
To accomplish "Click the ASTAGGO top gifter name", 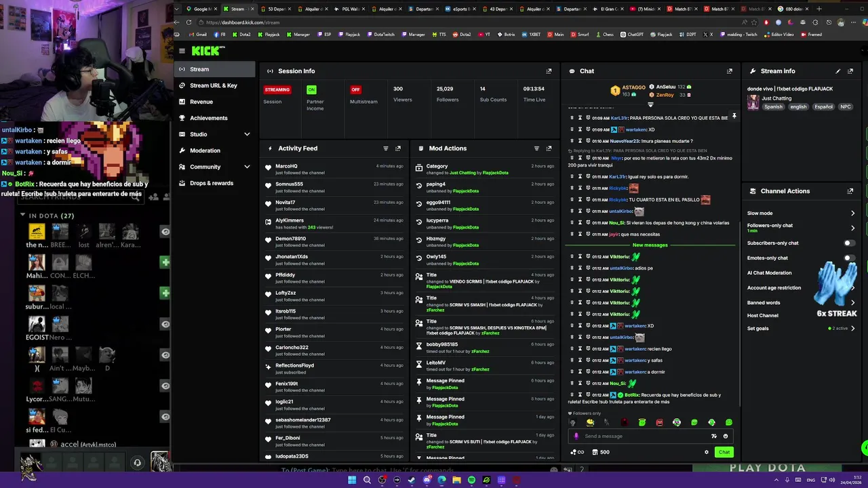I will pos(634,87).
